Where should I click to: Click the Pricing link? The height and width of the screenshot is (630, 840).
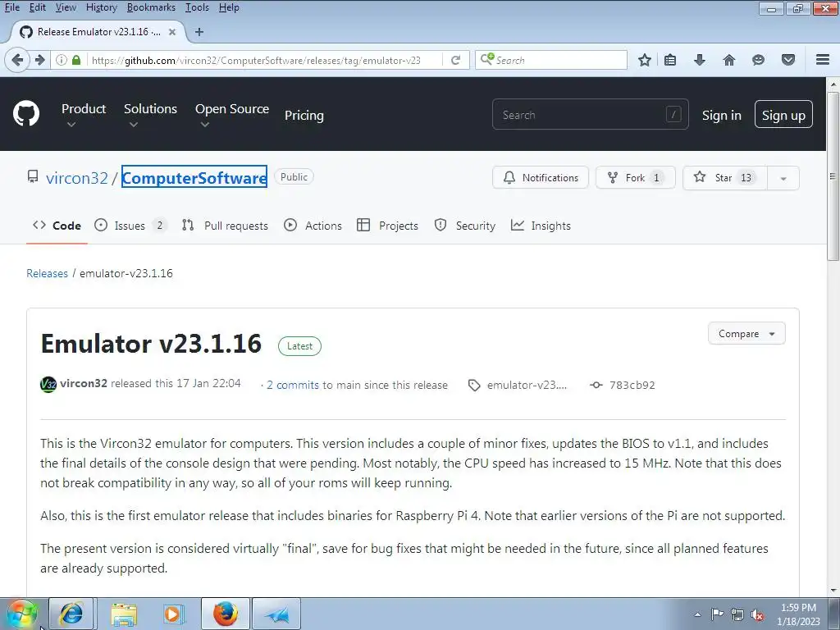point(304,115)
